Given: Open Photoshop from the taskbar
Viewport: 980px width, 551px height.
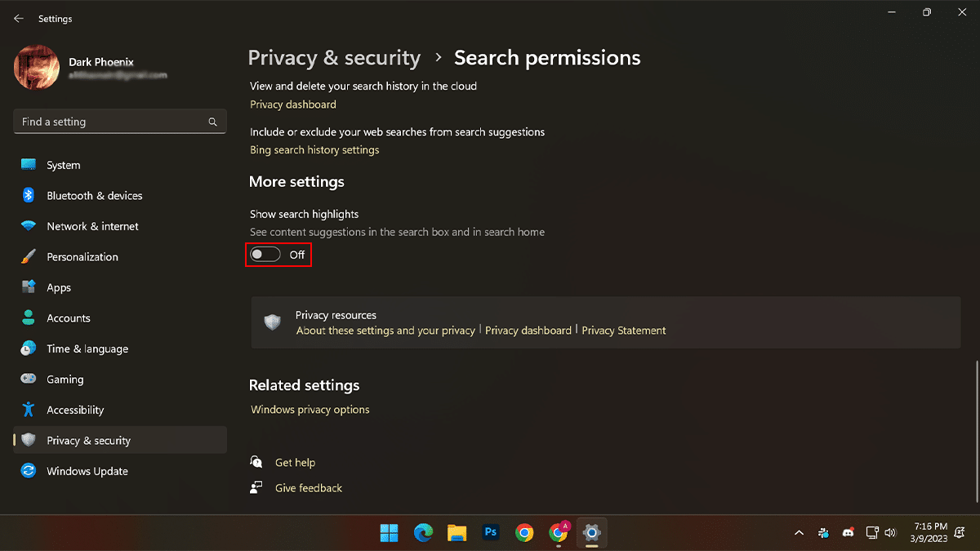Looking at the screenshot, I should point(491,533).
